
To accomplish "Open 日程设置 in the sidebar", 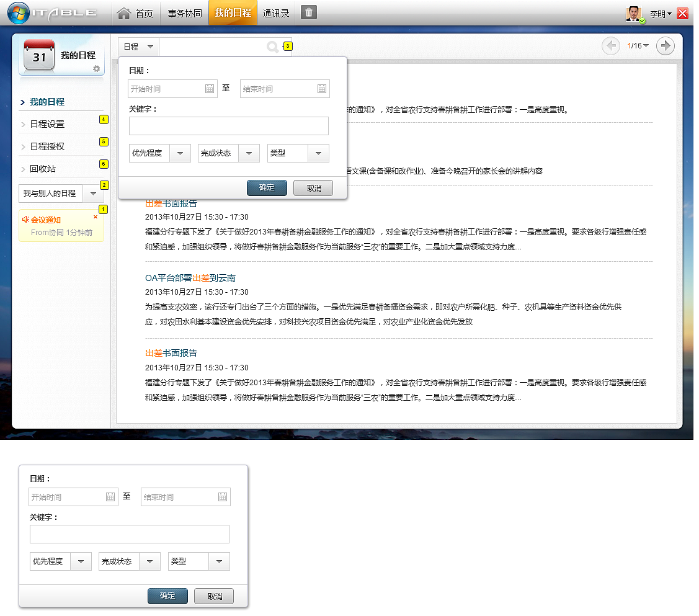I will coord(47,124).
